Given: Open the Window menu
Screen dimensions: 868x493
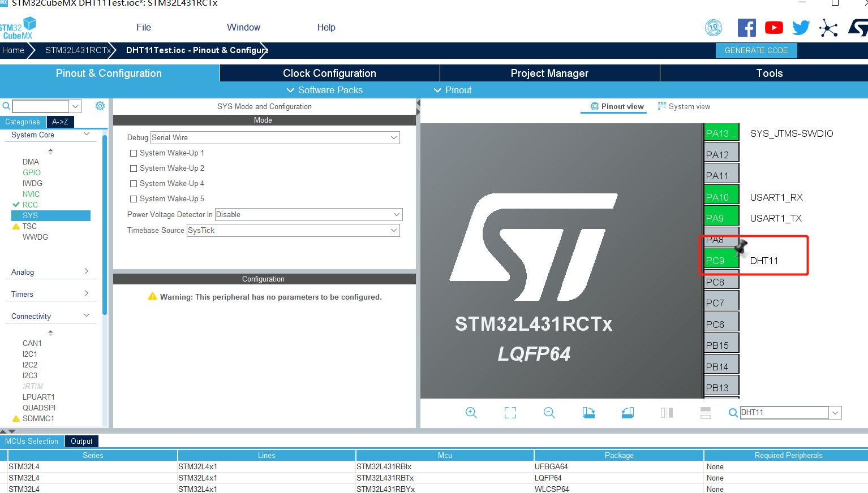Looking at the screenshot, I should pyautogui.click(x=243, y=27).
